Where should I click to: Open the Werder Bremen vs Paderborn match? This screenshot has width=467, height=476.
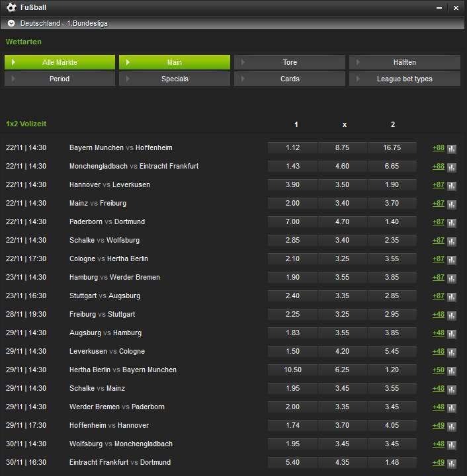[117, 407]
